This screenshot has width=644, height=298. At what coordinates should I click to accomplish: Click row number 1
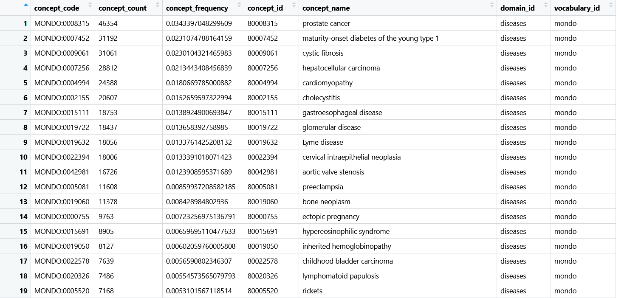tap(25, 23)
